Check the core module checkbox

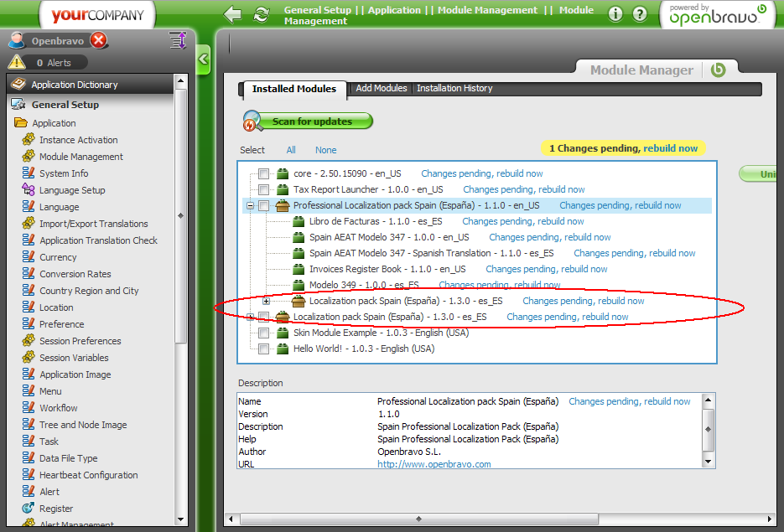pyautogui.click(x=263, y=173)
